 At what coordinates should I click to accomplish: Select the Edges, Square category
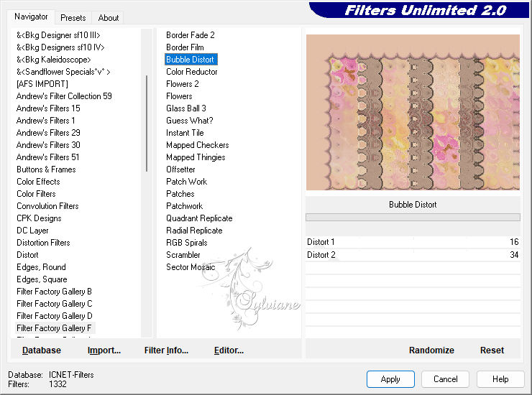(x=42, y=279)
